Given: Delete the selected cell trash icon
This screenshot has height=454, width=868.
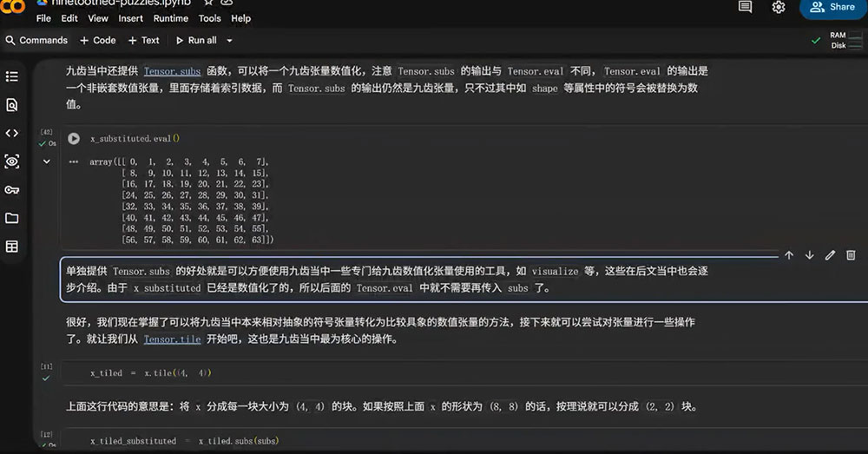Looking at the screenshot, I should click(x=851, y=255).
